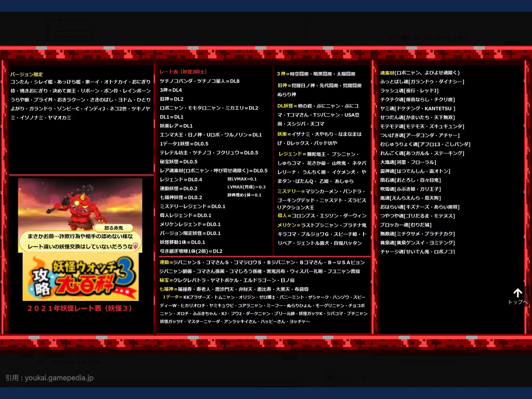Click the チクチク魂[爆音ならし・チクリ魔] line
Screen dimensions: 532x399
coord(417,99)
